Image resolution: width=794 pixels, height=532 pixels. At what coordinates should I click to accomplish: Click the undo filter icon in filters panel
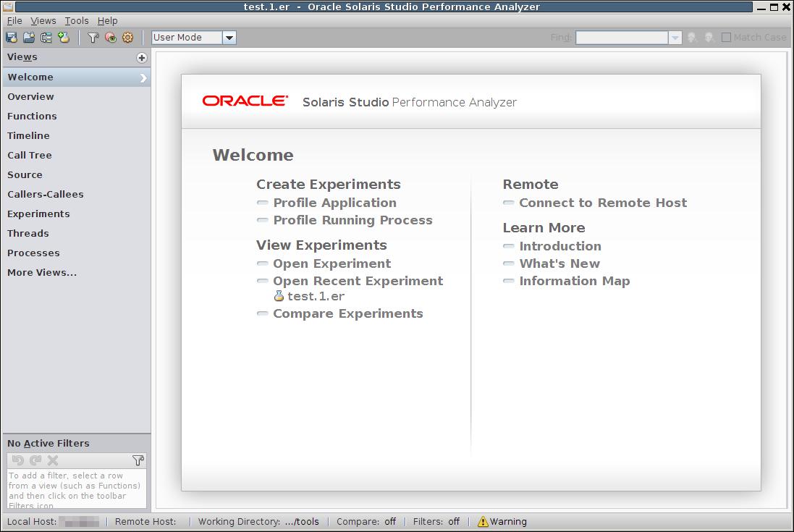(x=17, y=460)
